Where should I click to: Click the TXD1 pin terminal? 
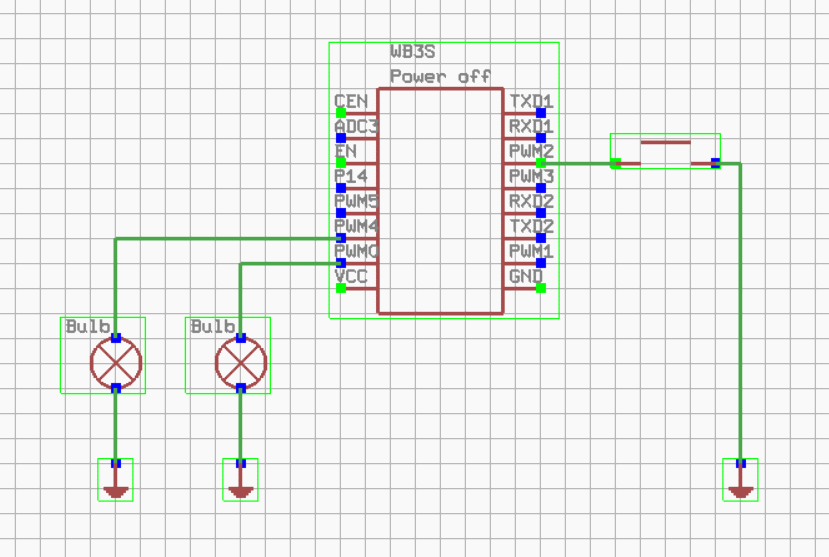[541, 113]
